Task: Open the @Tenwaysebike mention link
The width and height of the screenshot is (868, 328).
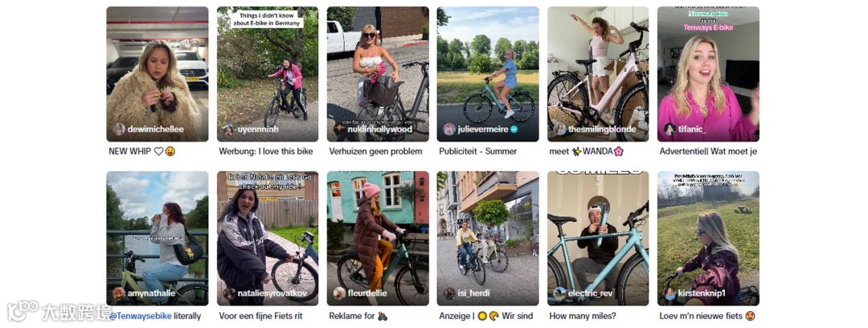Action: 140,316
